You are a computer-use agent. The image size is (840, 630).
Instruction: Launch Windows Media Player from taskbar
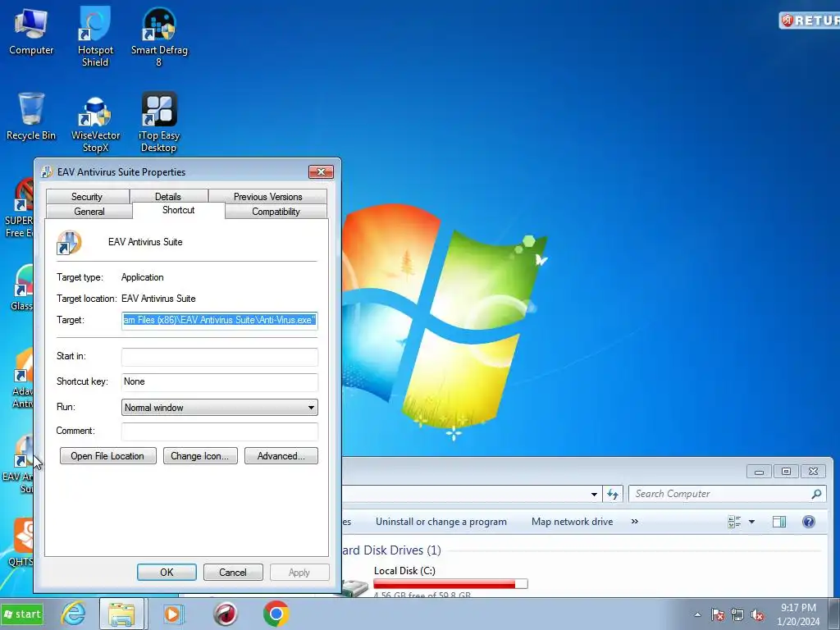172,614
